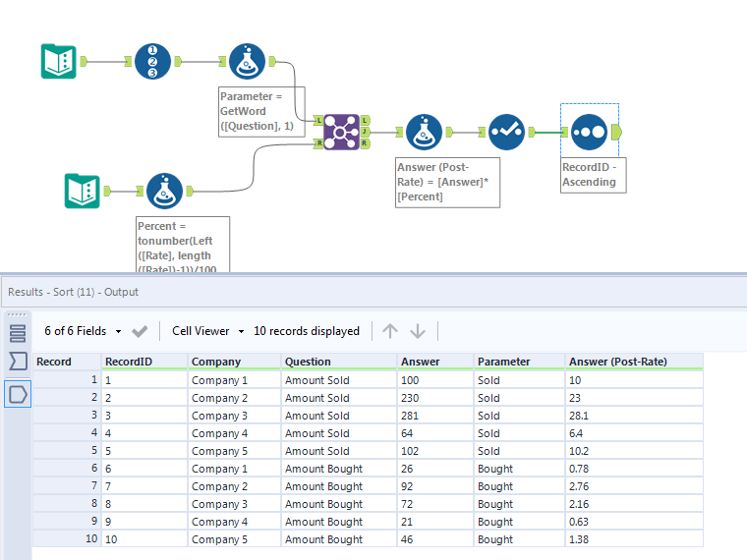Select the Record ID tool node
Image resolution: width=747 pixels, height=560 pixels.
click(152, 62)
